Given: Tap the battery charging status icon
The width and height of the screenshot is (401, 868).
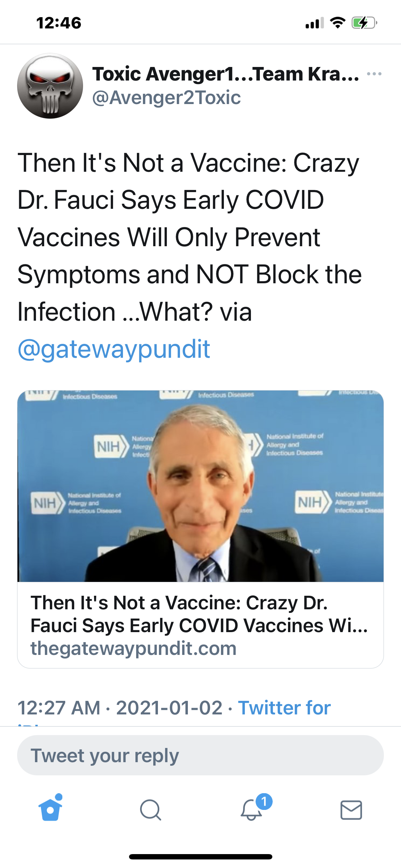Looking at the screenshot, I should (x=364, y=23).
